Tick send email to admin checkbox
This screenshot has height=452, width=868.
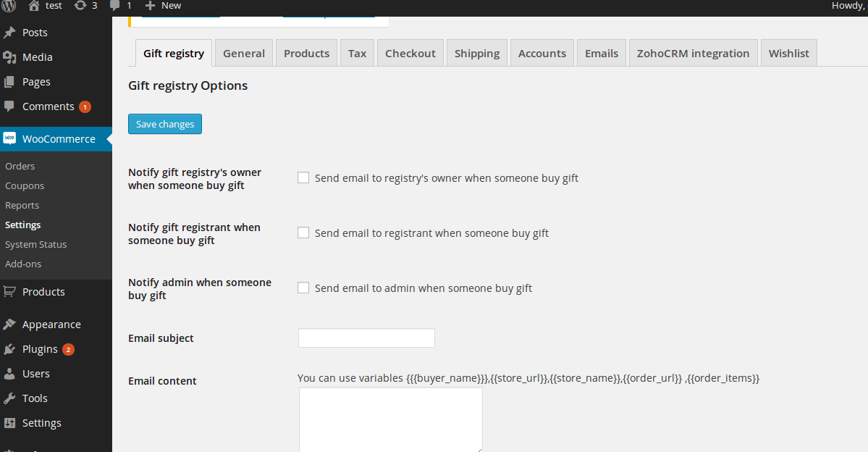pyautogui.click(x=303, y=288)
